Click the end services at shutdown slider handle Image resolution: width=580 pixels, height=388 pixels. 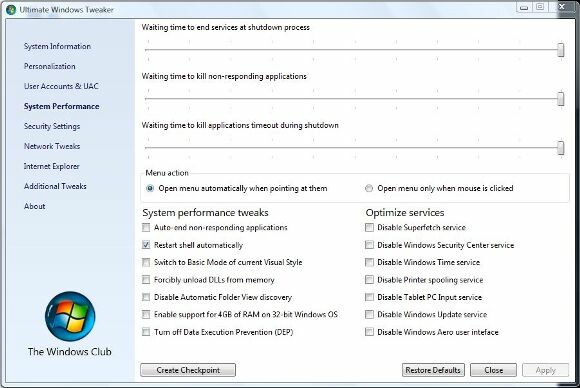(561, 50)
